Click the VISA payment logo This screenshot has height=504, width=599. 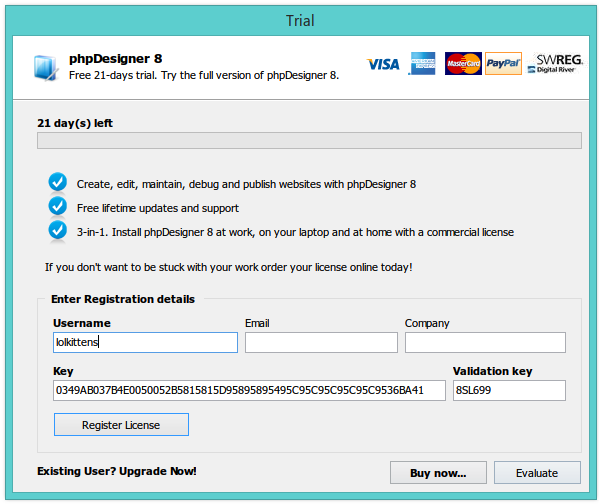pos(383,64)
